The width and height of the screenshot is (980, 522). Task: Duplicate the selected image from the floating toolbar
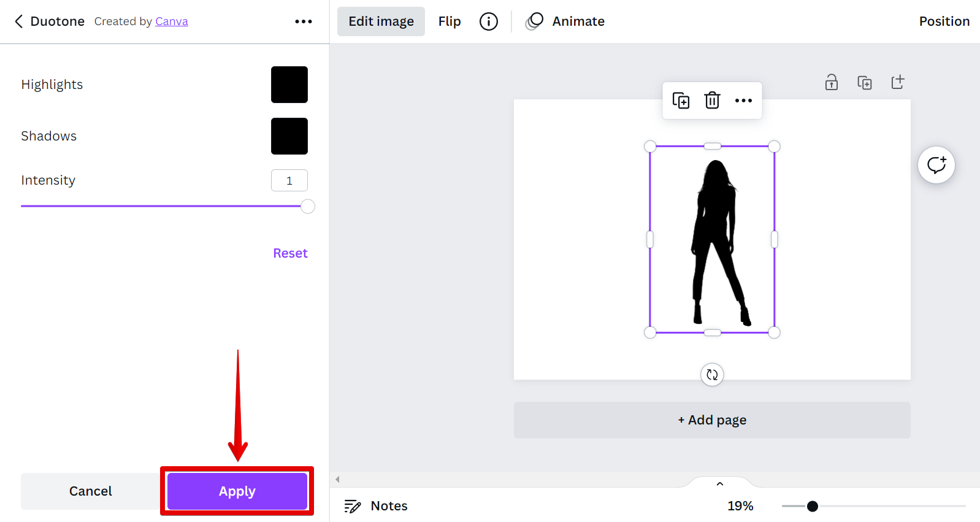click(681, 101)
